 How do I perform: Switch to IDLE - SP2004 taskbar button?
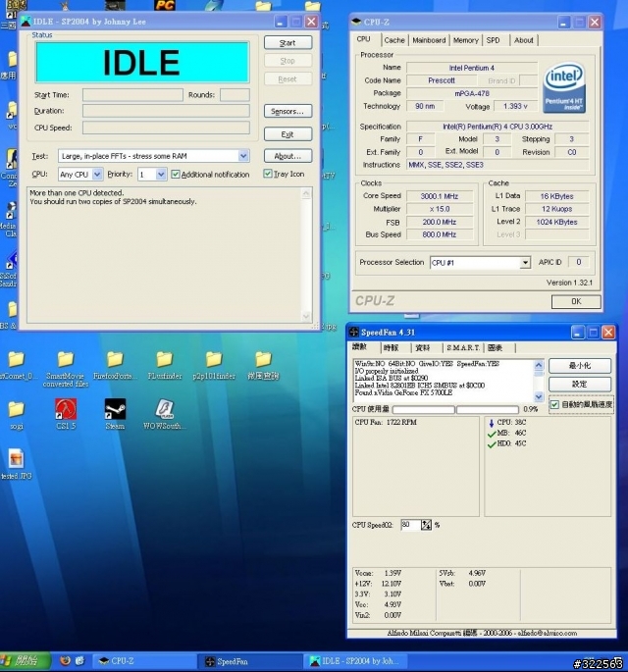[356, 661]
